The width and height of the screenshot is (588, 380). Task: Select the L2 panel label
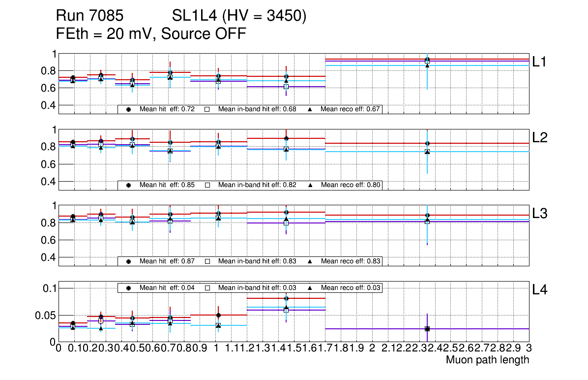(x=540, y=137)
